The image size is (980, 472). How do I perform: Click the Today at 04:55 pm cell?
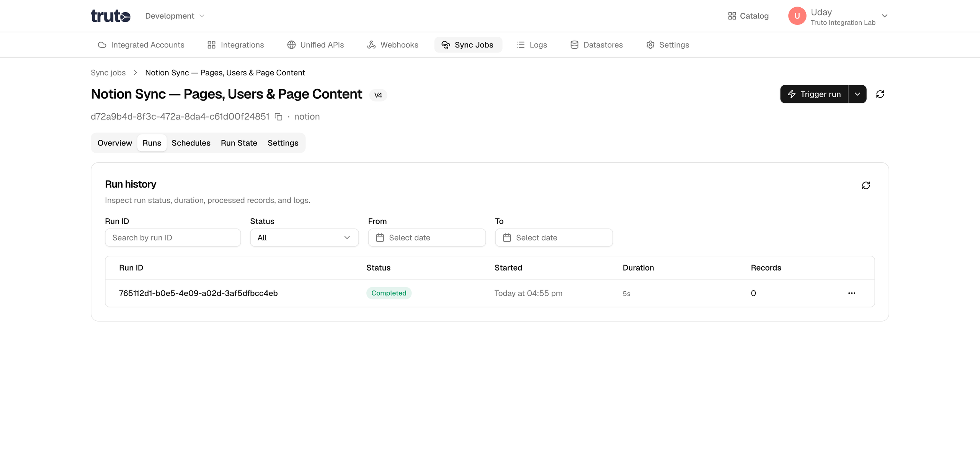point(528,293)
